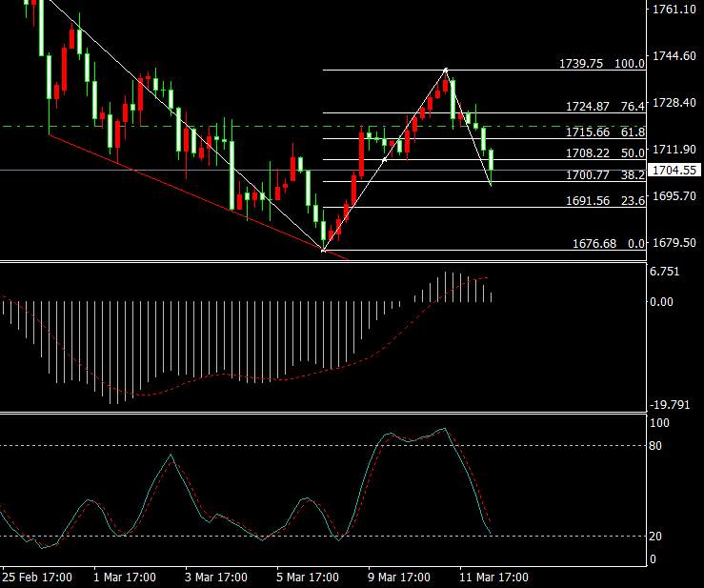Click the 1 Mar 17:00 time label
This screenshot has width=704, height=588.
coord(125,577)
